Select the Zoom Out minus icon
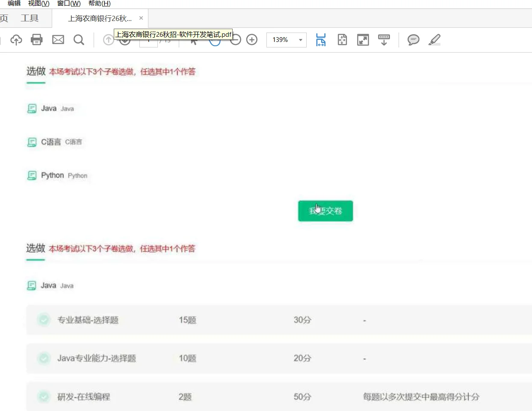Image resolution: width=532 pixels, height=411 pixels. 235,39
